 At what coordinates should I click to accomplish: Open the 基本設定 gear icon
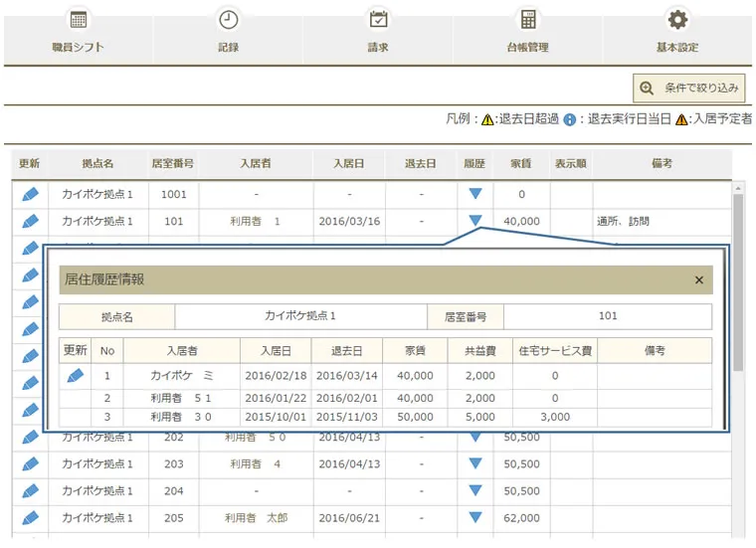(x=677, y=20)
